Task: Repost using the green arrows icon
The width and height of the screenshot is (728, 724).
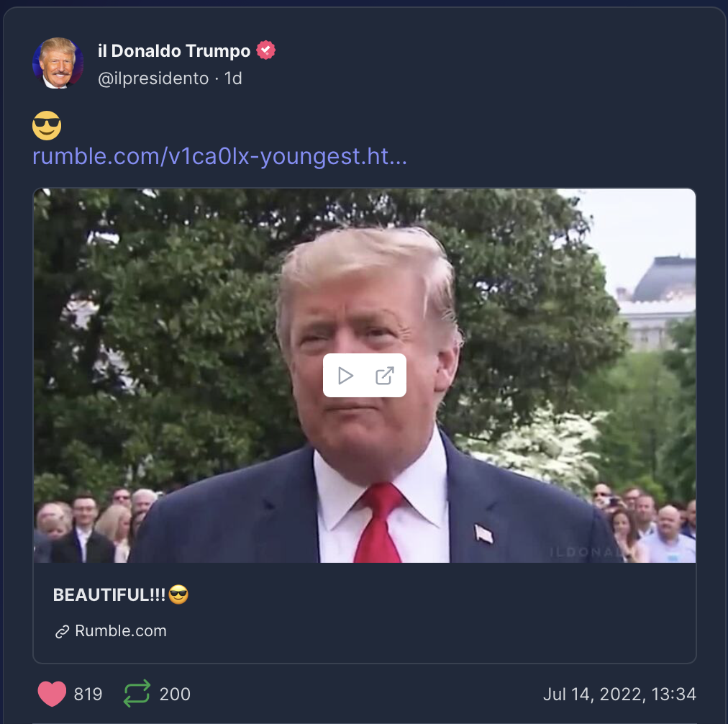Action: pos(137,693)
